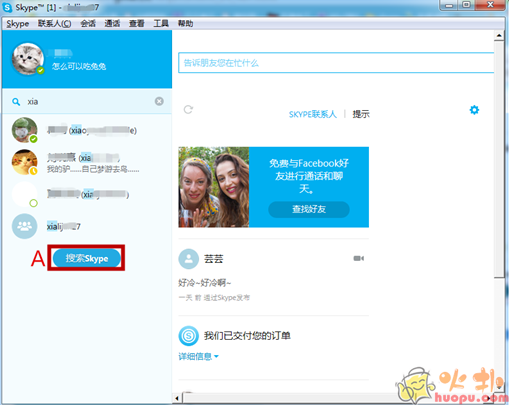Click the 查找好友 Facebook button
The image size is (509, 405).
tap(309, 209)
